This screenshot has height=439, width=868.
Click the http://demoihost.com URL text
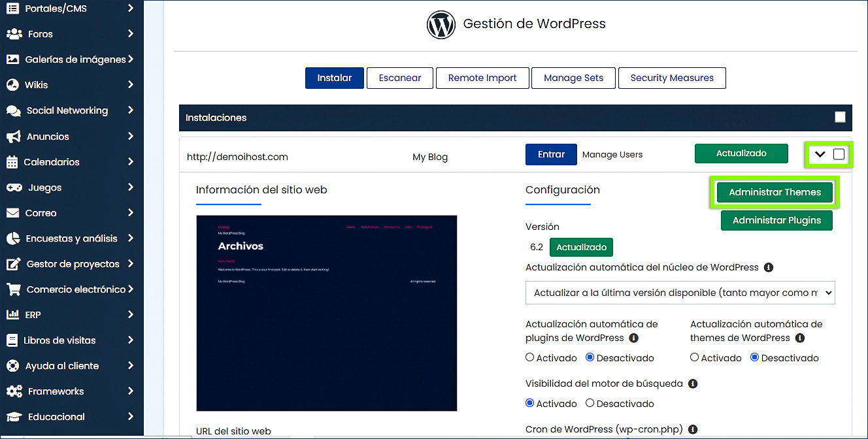(237, 157)
